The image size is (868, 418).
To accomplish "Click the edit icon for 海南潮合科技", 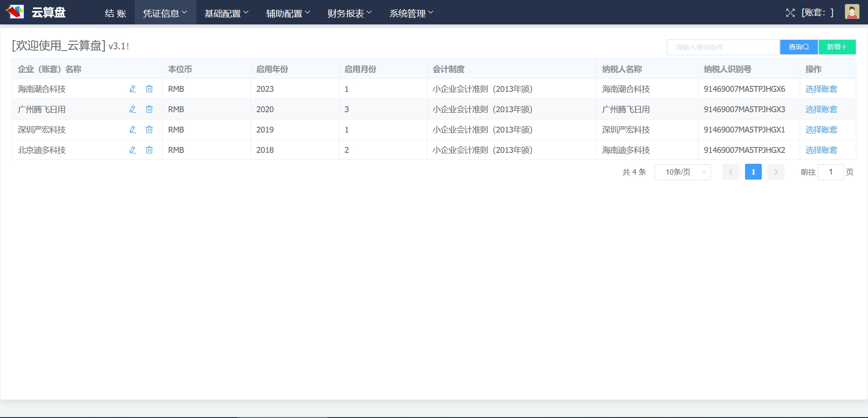I will pyautogui.click(x=132, y=89).
